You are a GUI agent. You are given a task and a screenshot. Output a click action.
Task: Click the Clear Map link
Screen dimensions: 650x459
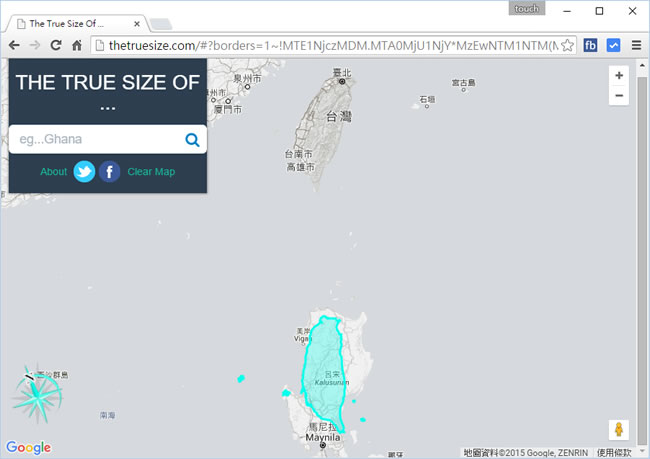pyautogui.click(x=151, y=172)
